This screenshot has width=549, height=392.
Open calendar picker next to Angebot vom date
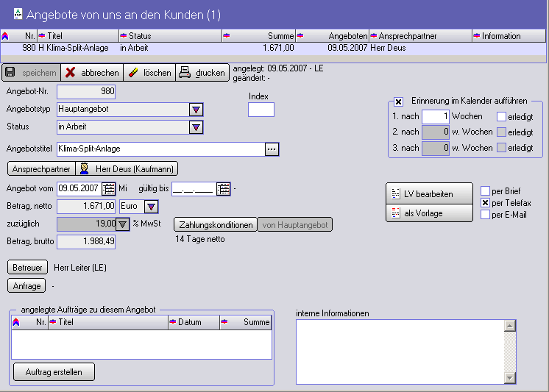coord(108,188)
